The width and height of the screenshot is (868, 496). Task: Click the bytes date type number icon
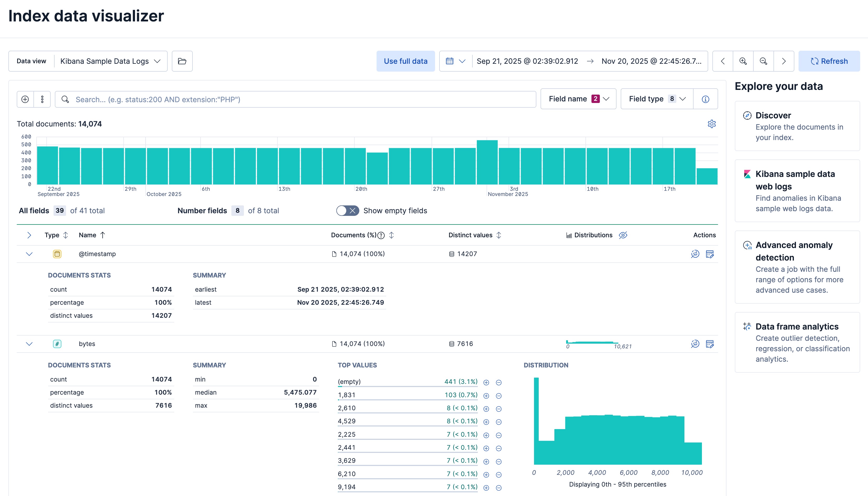click(57, 344)
